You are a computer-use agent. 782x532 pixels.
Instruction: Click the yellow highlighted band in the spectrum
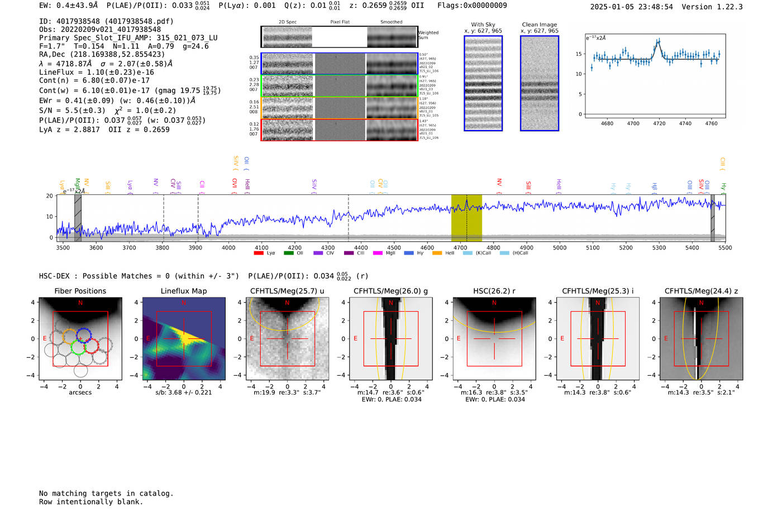(x=466, y=218)
